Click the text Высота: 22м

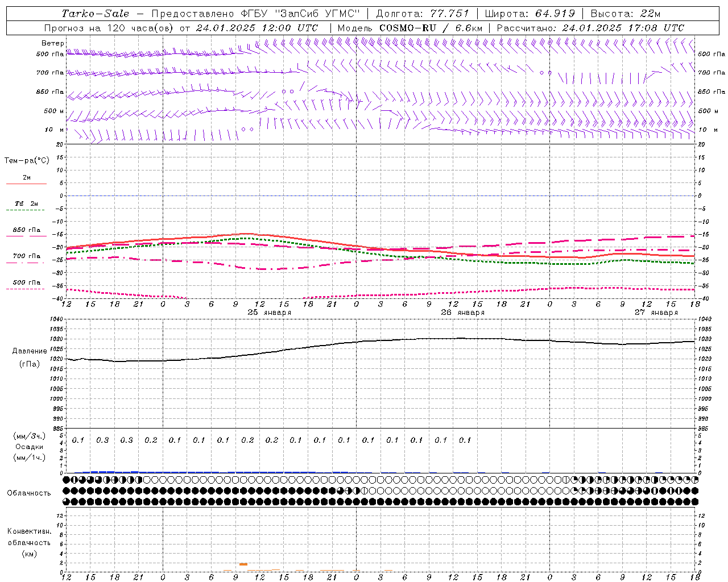pos(626,14)
